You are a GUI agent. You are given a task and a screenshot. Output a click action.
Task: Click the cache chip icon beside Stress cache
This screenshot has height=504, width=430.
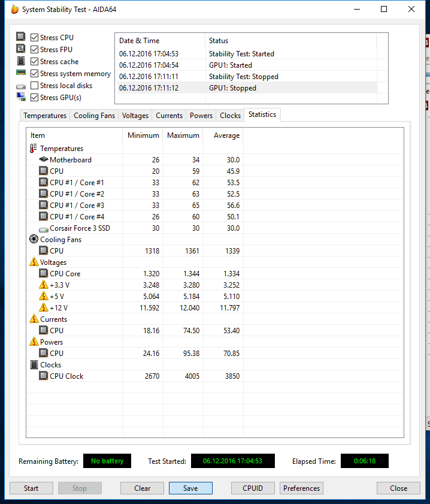21,61
